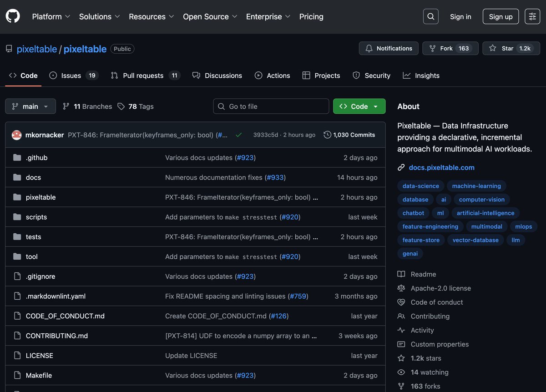Viewport: 546px width, 392px height.
Task: Open the Apache-2.0 license link
Action: [x=434, y=288]
